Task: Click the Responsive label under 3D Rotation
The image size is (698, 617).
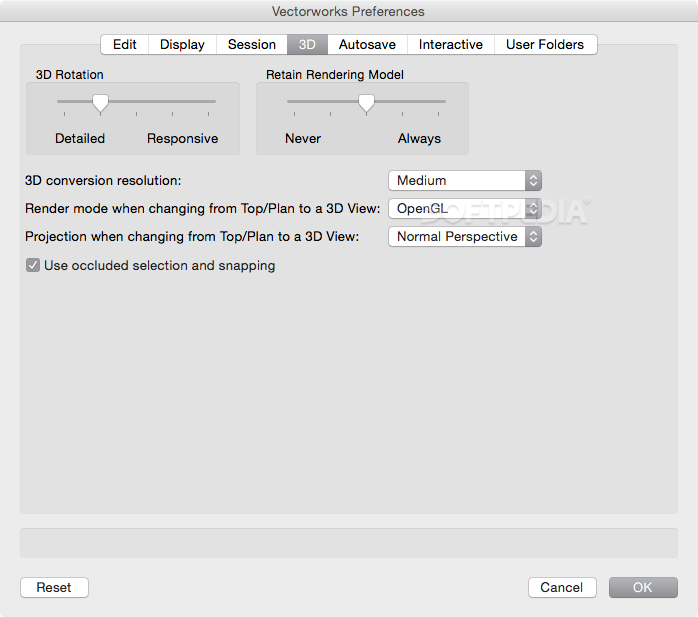Action: click(183, 138)
